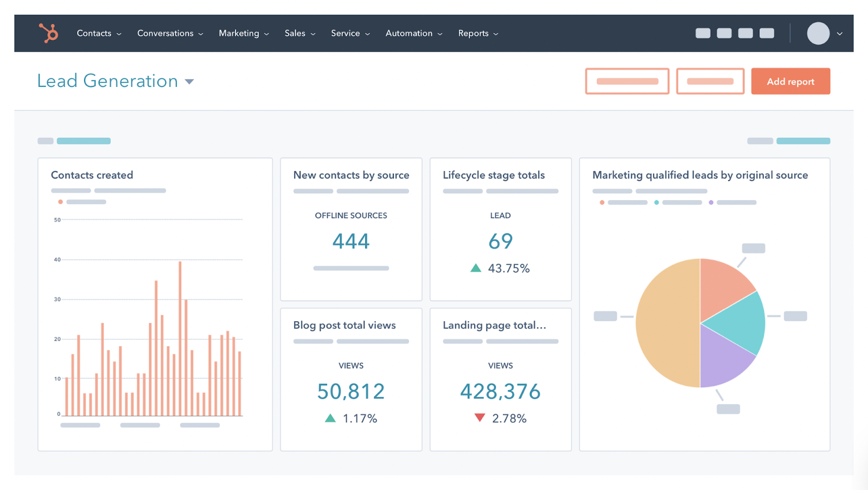The width and height of the screenshot is (868, 490).
Task: Click purple legend dot above pie chart
Action: pyautogui.click(x=711, y=202)
